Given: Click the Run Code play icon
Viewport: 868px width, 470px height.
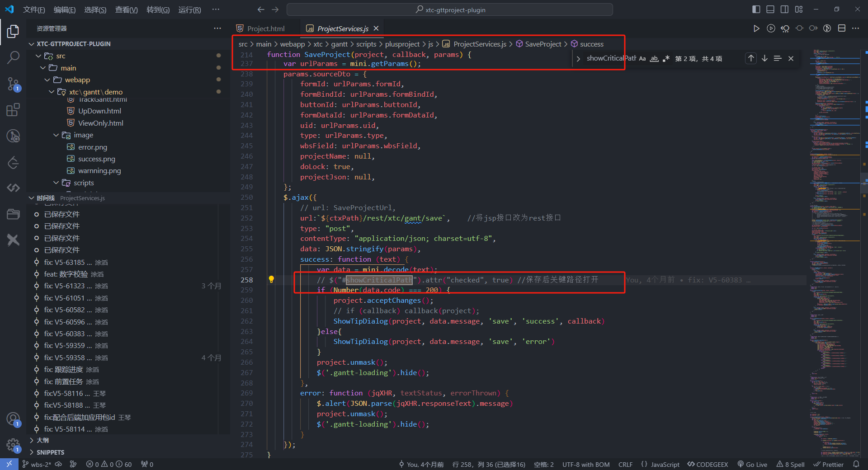Looking at the screenshot, I should (756, 28).
